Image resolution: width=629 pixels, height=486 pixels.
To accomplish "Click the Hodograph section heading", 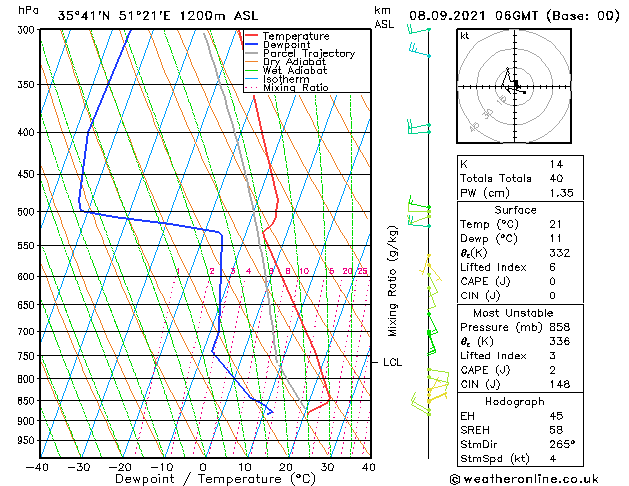I will coord(515,402).
